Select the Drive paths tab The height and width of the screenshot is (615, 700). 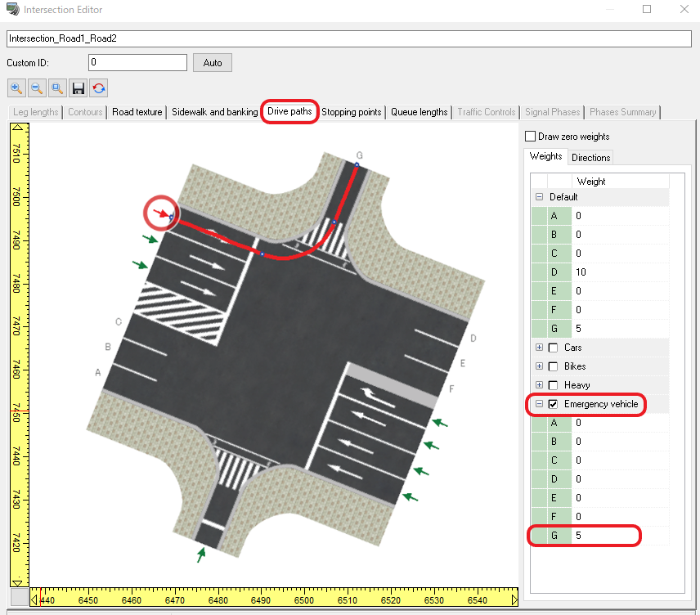point(289,111)
